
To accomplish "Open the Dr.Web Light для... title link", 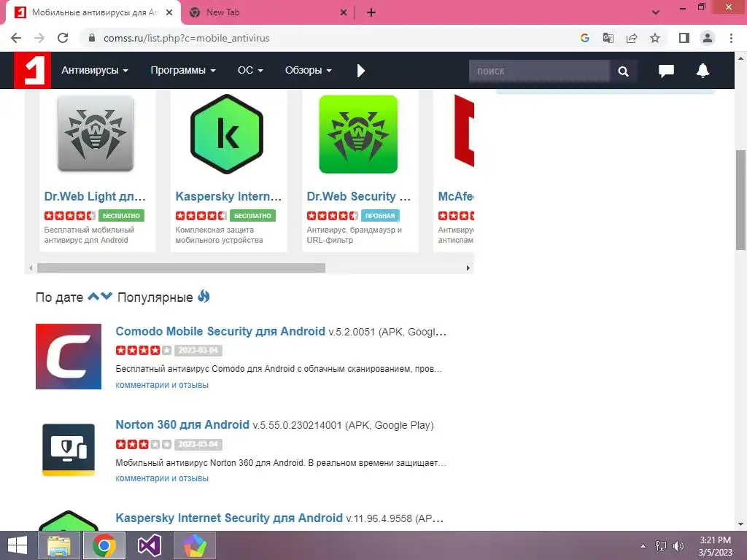I will click(x=95, y=196).
